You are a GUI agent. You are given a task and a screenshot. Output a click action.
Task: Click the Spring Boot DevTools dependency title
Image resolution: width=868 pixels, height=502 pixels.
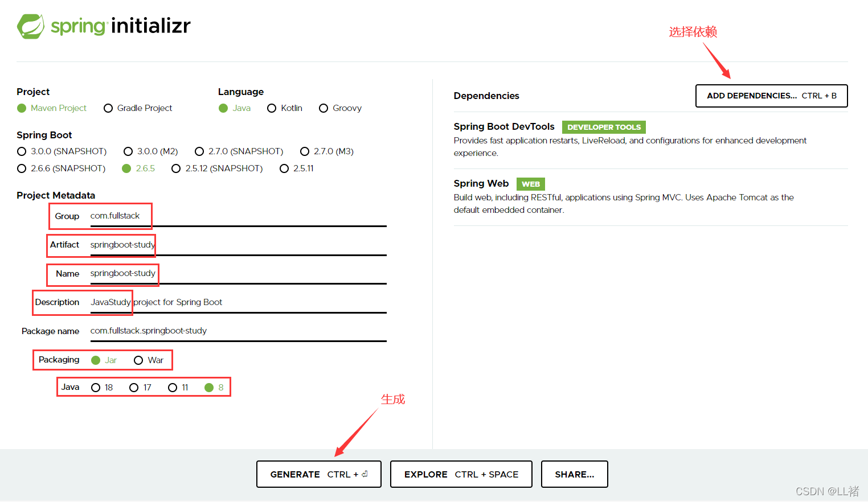(504, 126)
